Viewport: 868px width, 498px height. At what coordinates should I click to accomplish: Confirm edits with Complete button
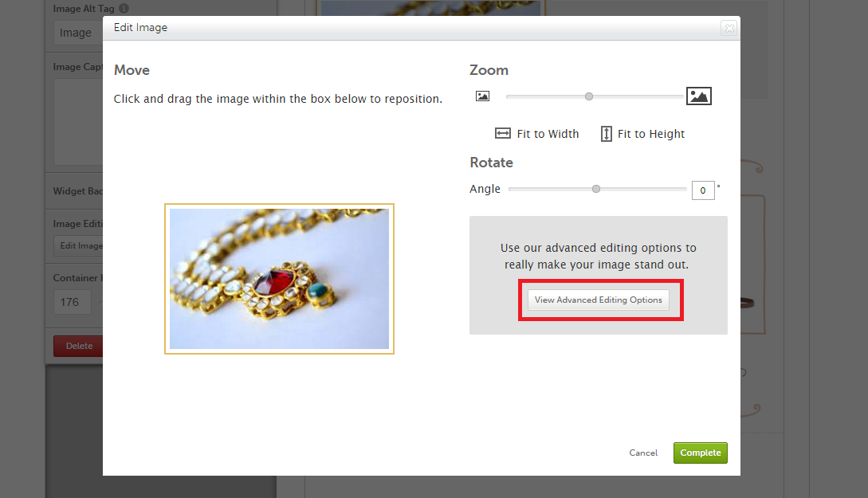coord(701,453)
